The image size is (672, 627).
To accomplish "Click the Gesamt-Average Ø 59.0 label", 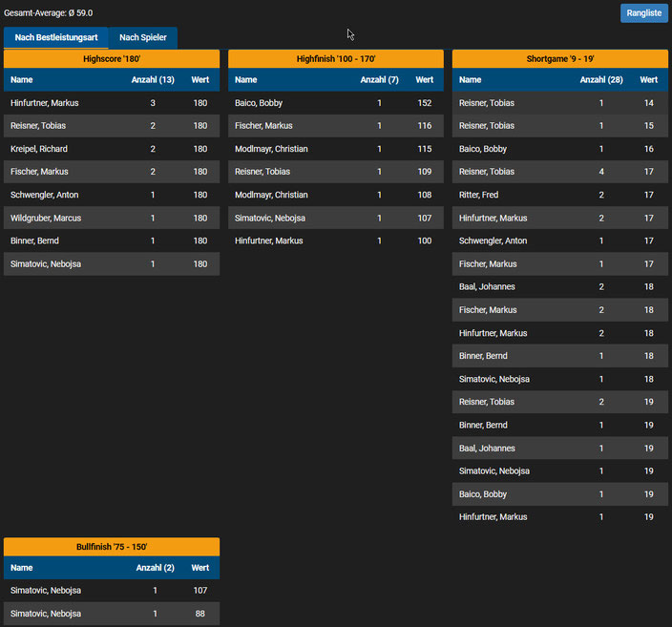I will click(48, 12).
